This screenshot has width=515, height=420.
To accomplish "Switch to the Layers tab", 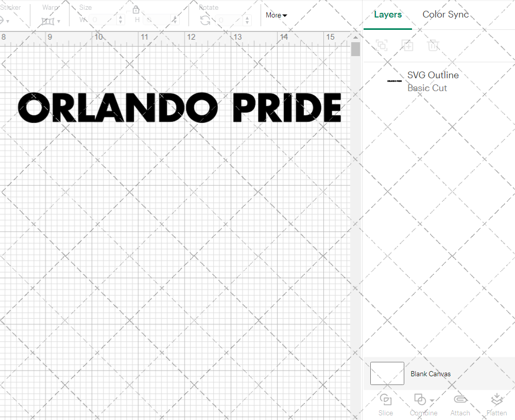I will [x=388, y=14].
